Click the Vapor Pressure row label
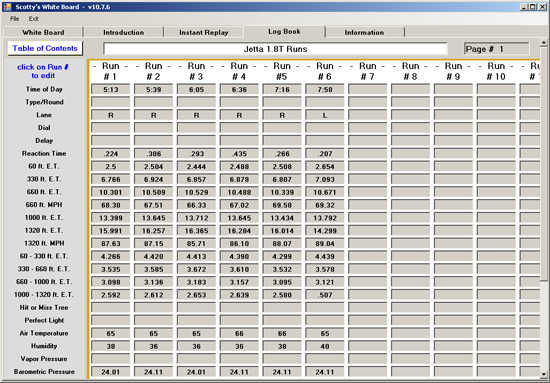The width and height of the screenshot is (550, 383). point(44,359)
